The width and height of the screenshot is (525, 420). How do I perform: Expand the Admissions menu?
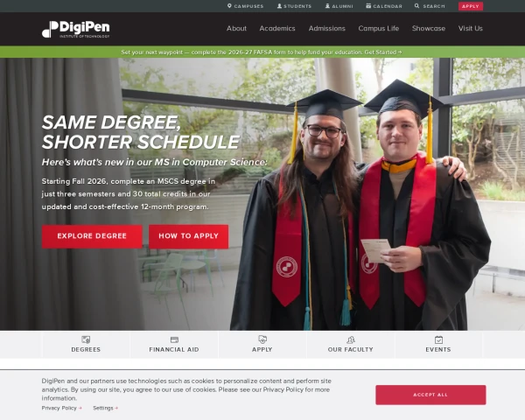click(326, 29)
